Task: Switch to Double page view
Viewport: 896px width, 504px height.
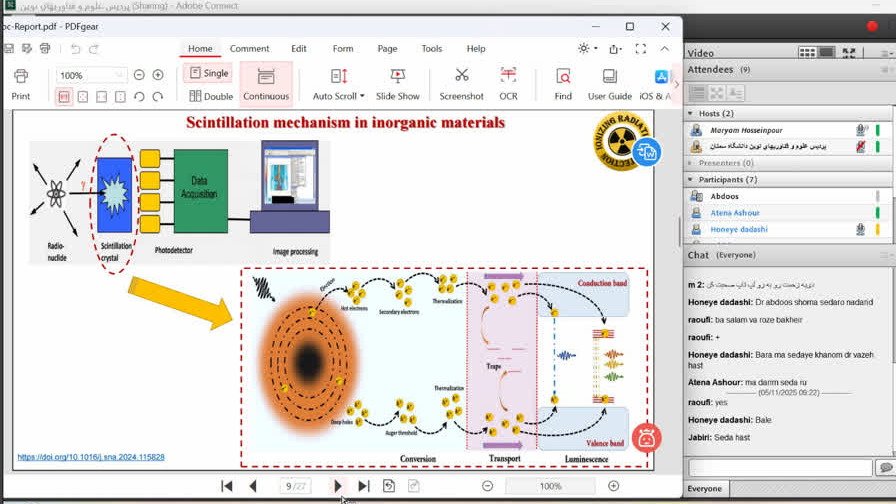Action: 211,96
